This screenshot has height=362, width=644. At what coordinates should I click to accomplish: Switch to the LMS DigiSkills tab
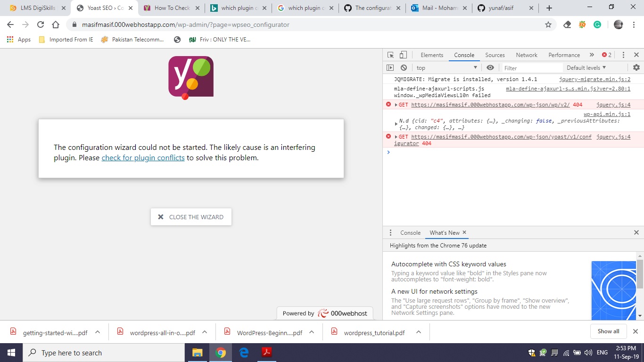point(37,8)
